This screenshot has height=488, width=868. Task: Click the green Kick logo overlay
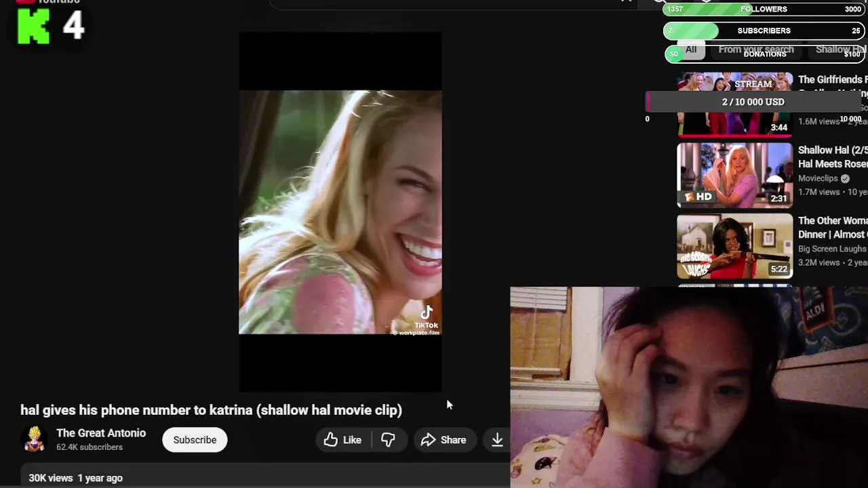34,26
